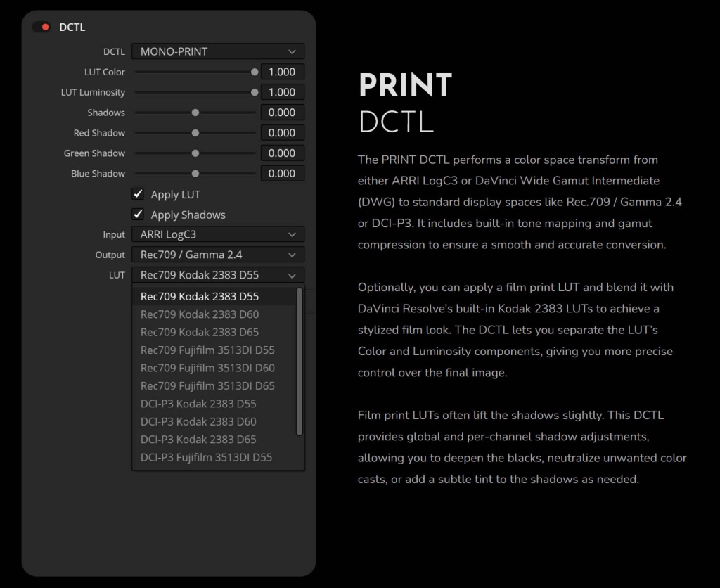Open the Output Rec709 / Gamma 2.4 dropdown

[218, 255]
